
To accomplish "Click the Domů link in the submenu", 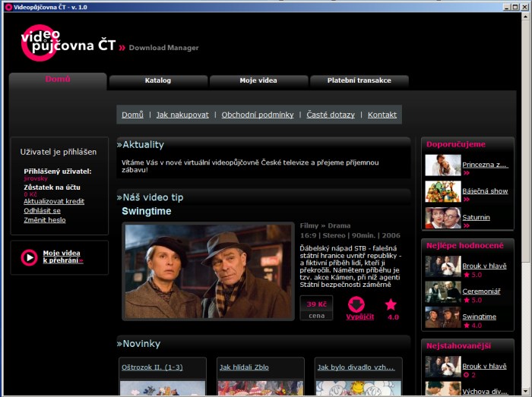I will coord(132,115).
